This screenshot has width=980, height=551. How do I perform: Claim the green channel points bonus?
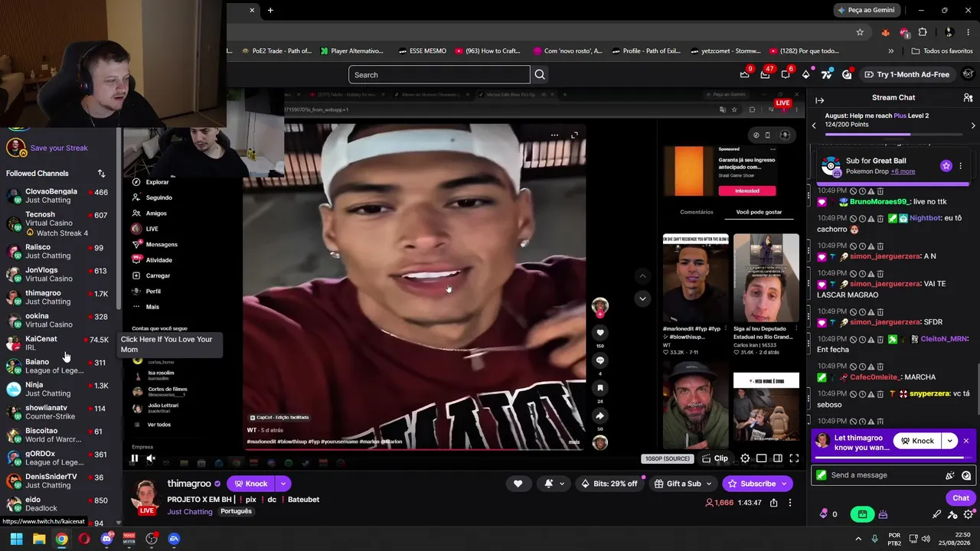point(862,514)
